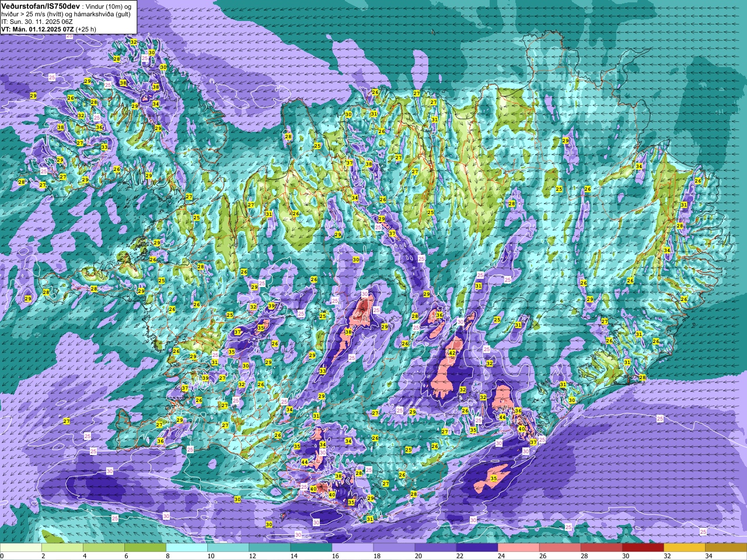Image resolution: width=747 pixels, height=560 pixels.
Task: Pick the light cyan 8–10 legend swatch
Action: click(187, 548)
